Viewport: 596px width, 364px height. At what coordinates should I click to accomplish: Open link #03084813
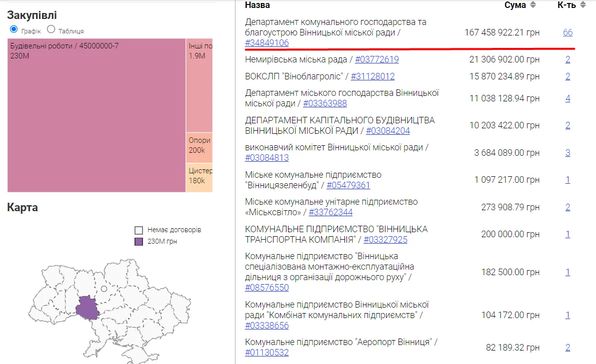pyautogui.click(x=267, y=157)
